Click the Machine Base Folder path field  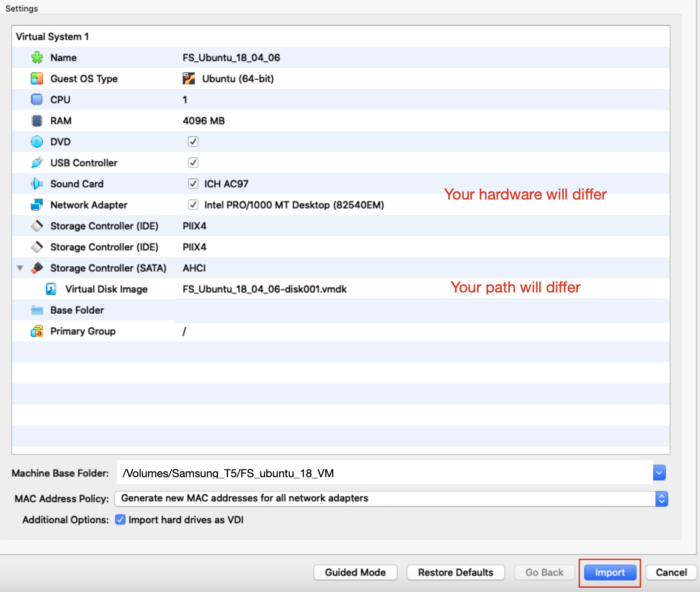pos(385,473)
